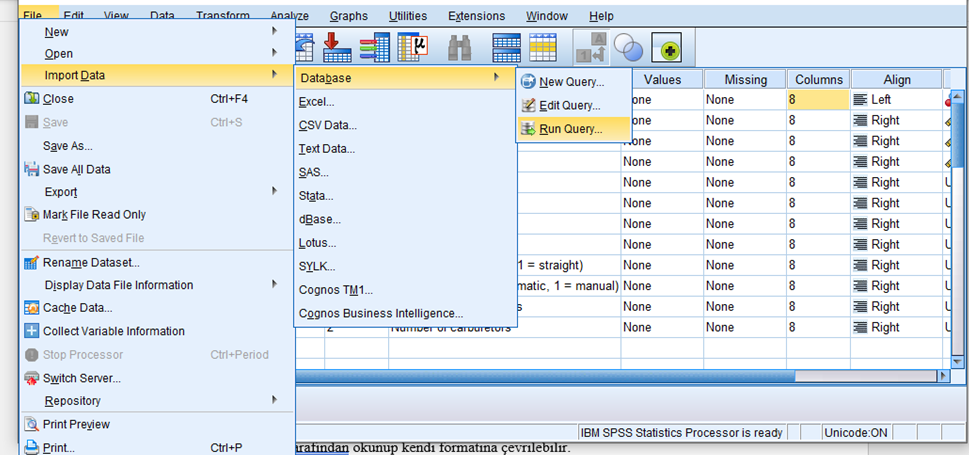Click the Select Cases toolbar icon
This screenshot has width=969, height=455.
coord(544,47)
